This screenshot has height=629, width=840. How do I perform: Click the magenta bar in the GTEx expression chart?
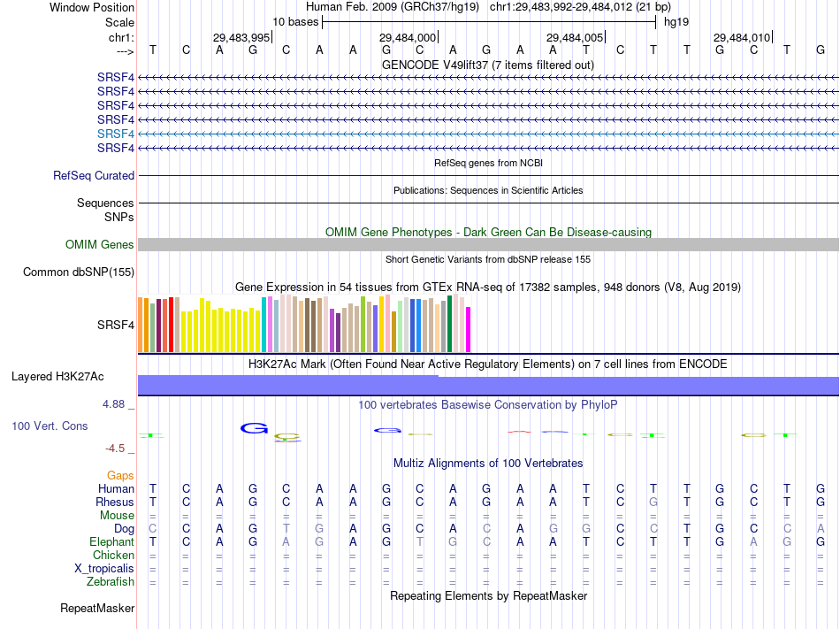point(469,329)
